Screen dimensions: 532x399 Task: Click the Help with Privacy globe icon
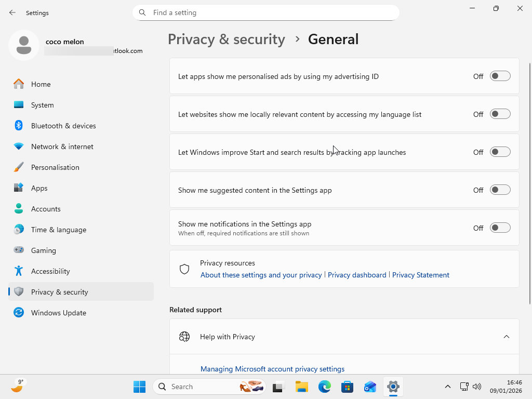[184, 336]
